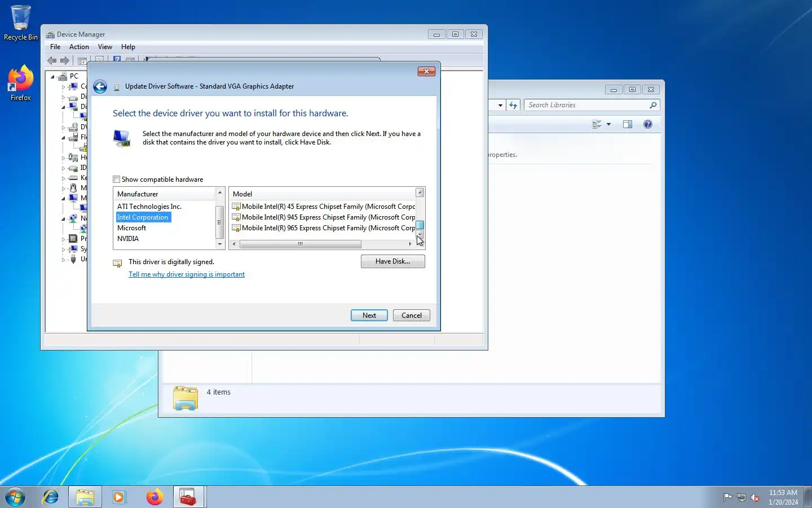Launch Windows Media Player from taskbar
The image size is (812, 508).
[119, 497]
